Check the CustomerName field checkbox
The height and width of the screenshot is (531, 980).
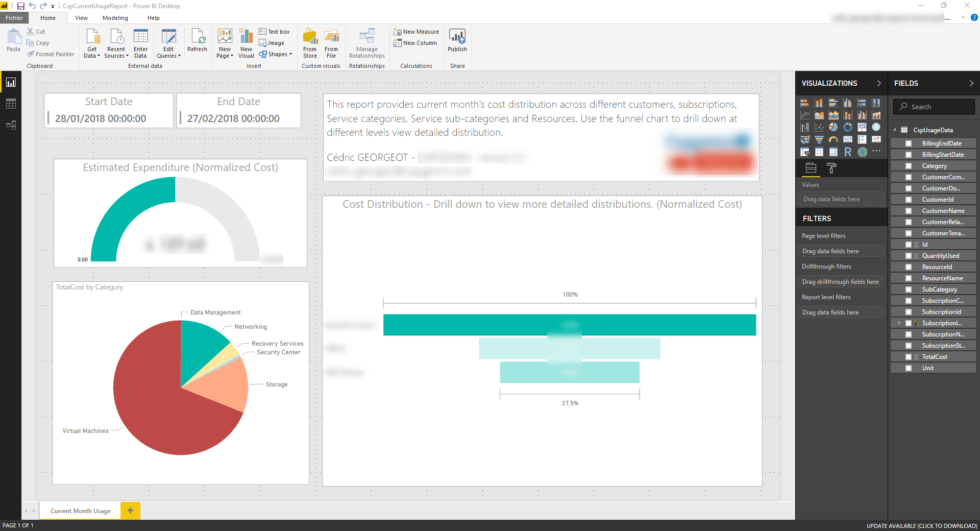coord(909,211)
